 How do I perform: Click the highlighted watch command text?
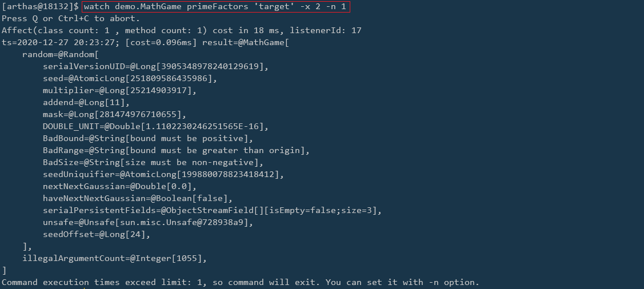coord(215,7)
